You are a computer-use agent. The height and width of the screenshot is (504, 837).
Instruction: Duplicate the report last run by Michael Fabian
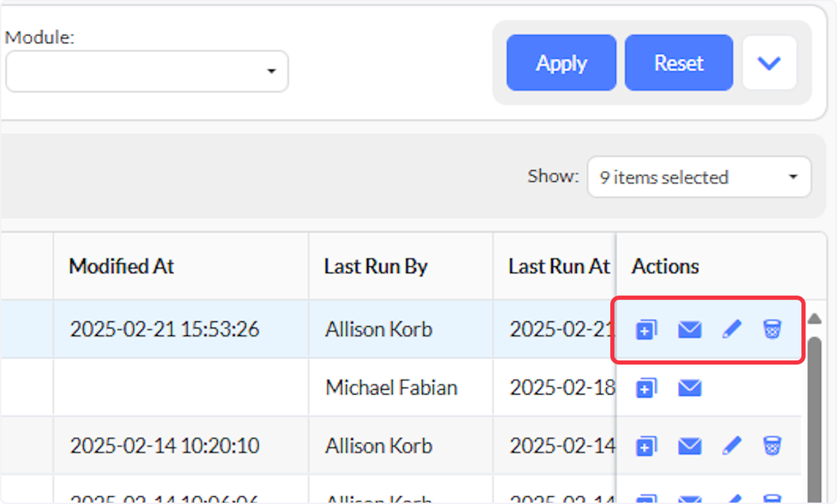pos(647,388)
